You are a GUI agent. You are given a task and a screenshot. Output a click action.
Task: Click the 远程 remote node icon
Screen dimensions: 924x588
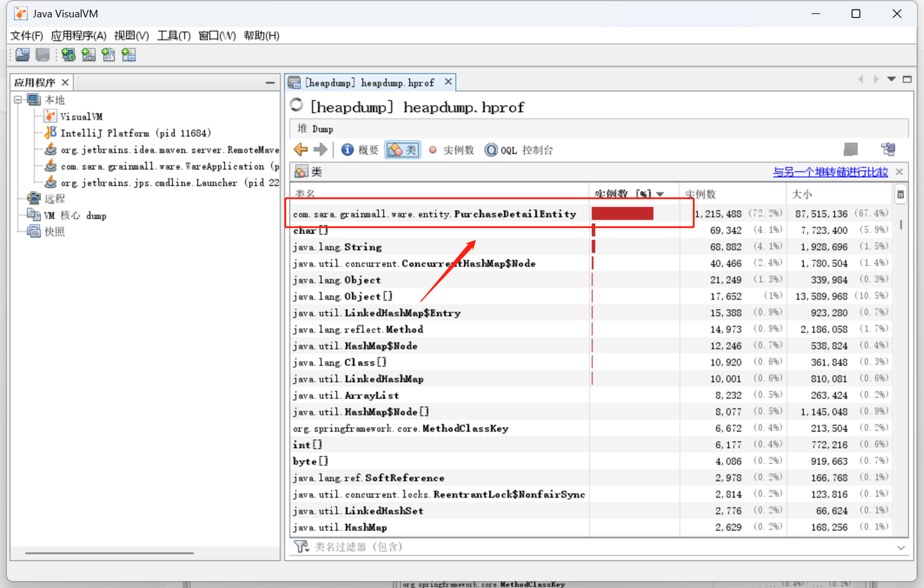coord(34,198)
